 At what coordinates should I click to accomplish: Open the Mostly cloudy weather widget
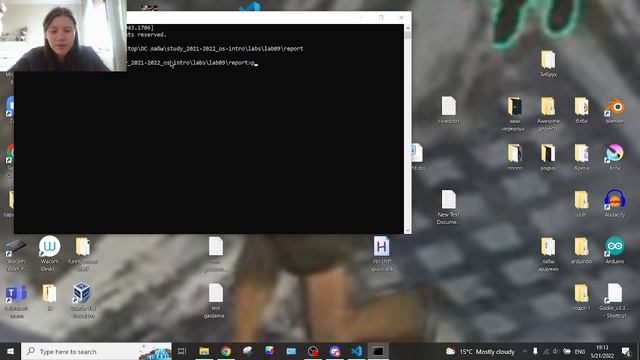tap(481, 351)
